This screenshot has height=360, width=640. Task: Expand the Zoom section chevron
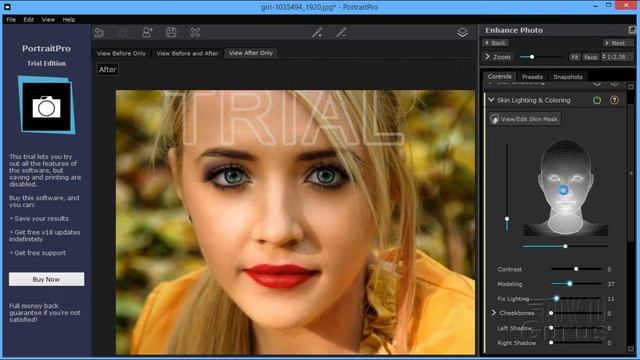pos(487,56)
